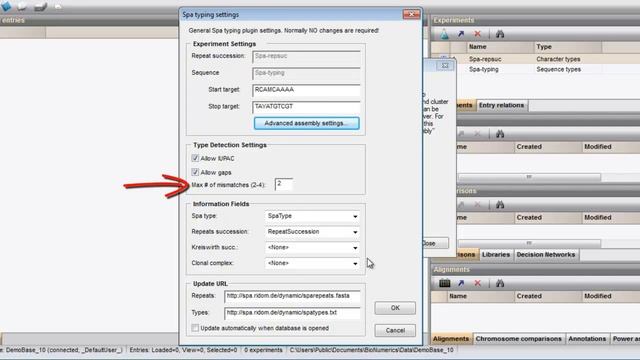Image resolution: width=640 pixels, height=360 pixels.
Task: Click status bar text '0 experiments'
Action: point(263,350)
